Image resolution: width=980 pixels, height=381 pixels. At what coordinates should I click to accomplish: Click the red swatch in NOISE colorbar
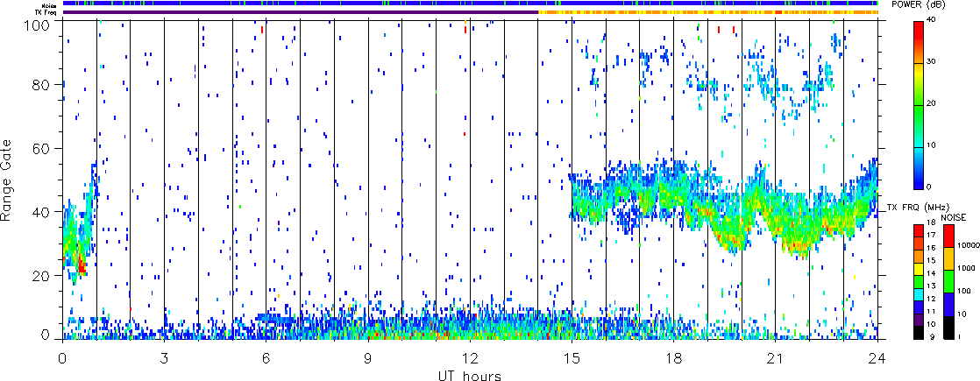pyautogui.click(x=948, y=236)
